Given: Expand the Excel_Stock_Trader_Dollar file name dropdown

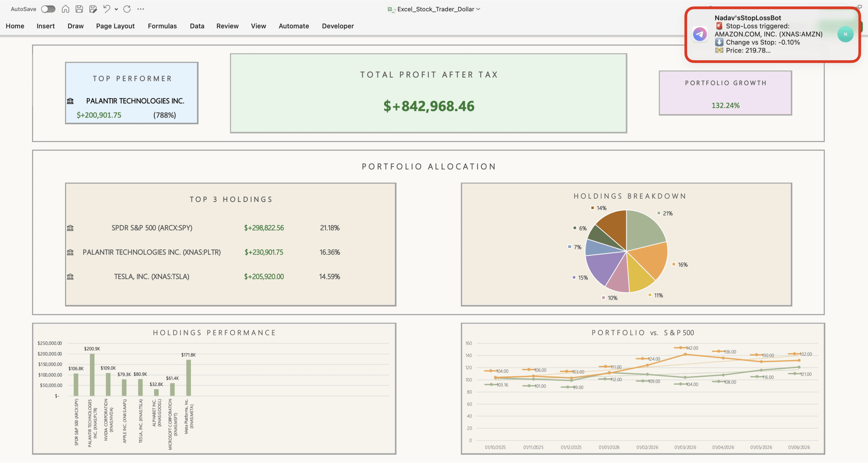Looking at the screenshot, I should (x=478, y=9).
